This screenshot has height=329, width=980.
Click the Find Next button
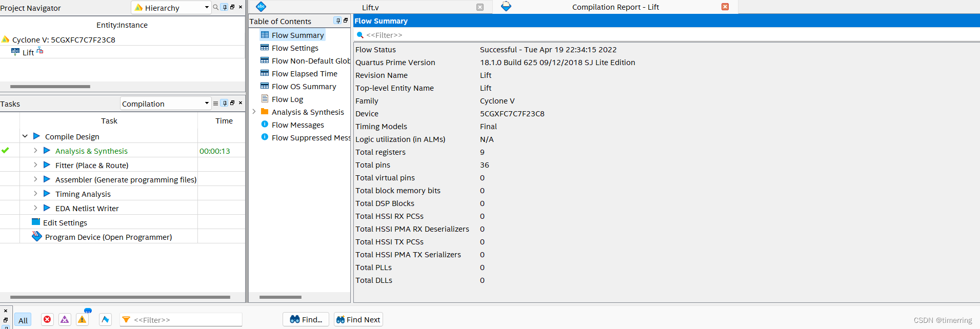click(358, 320)
